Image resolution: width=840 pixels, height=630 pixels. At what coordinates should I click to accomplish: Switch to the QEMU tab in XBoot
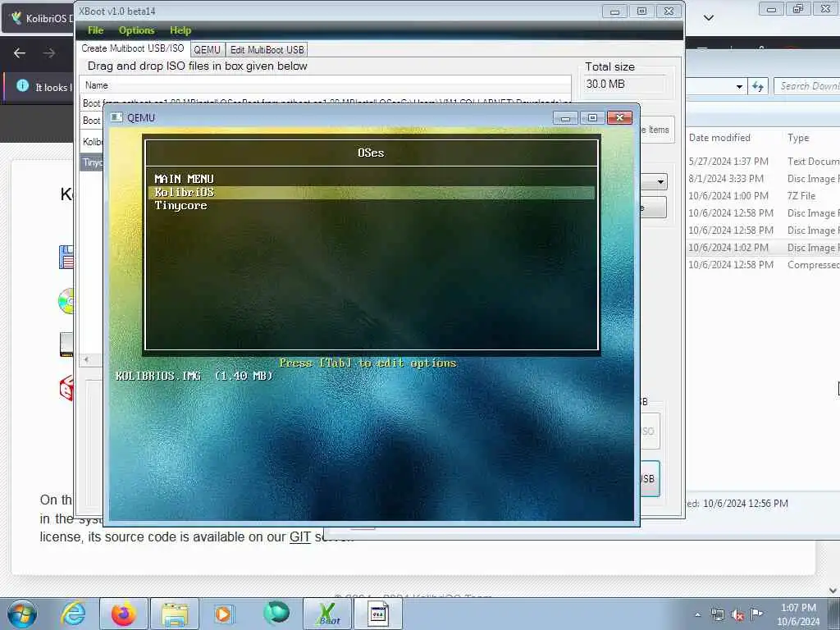click(x=208, y=50)
